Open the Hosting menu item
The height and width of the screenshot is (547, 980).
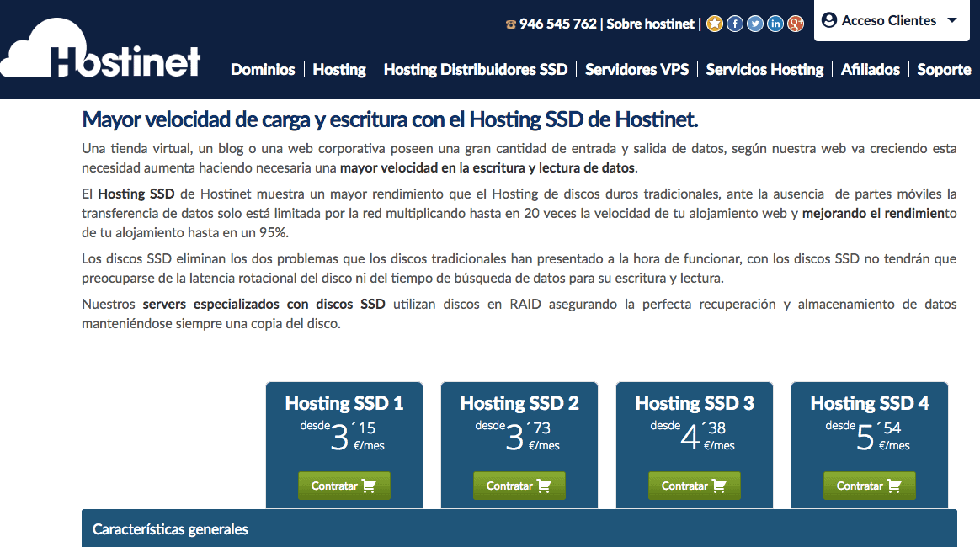coord(339,70)
